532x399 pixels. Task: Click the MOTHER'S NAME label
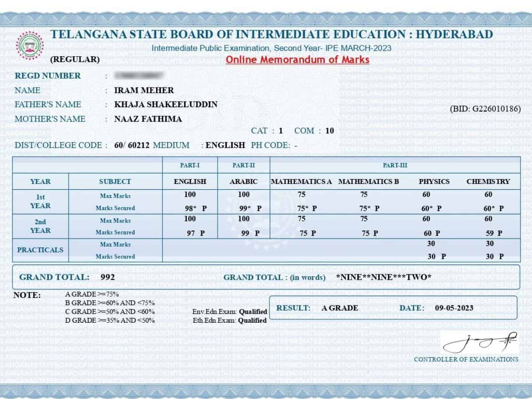pyautogui.click(x=50, y=119)
